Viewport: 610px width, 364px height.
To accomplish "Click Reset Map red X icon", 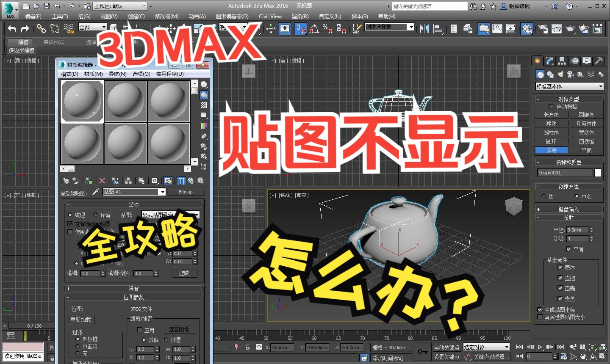I will 102,181.
